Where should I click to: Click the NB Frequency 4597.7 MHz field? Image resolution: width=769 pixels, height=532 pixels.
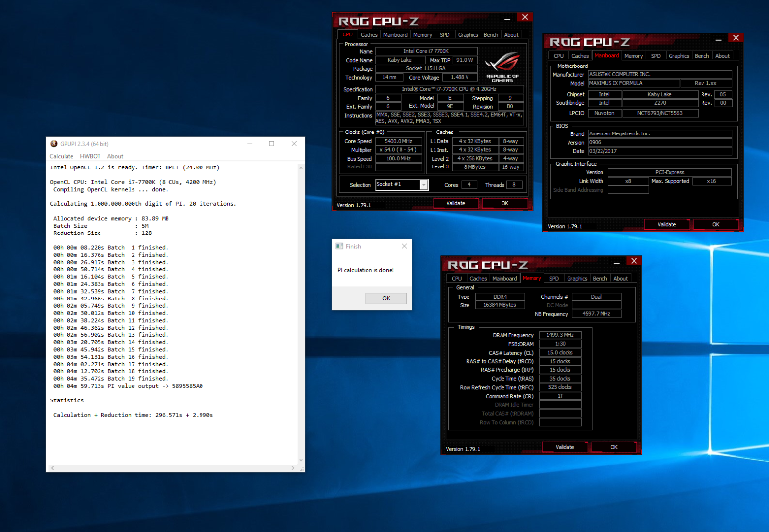(x=596, y=314)
